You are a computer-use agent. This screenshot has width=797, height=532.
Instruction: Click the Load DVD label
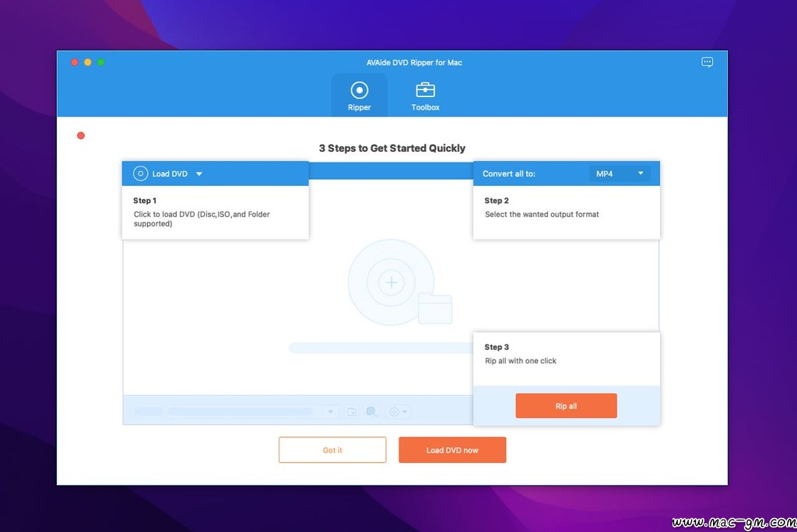coord(170,173)
